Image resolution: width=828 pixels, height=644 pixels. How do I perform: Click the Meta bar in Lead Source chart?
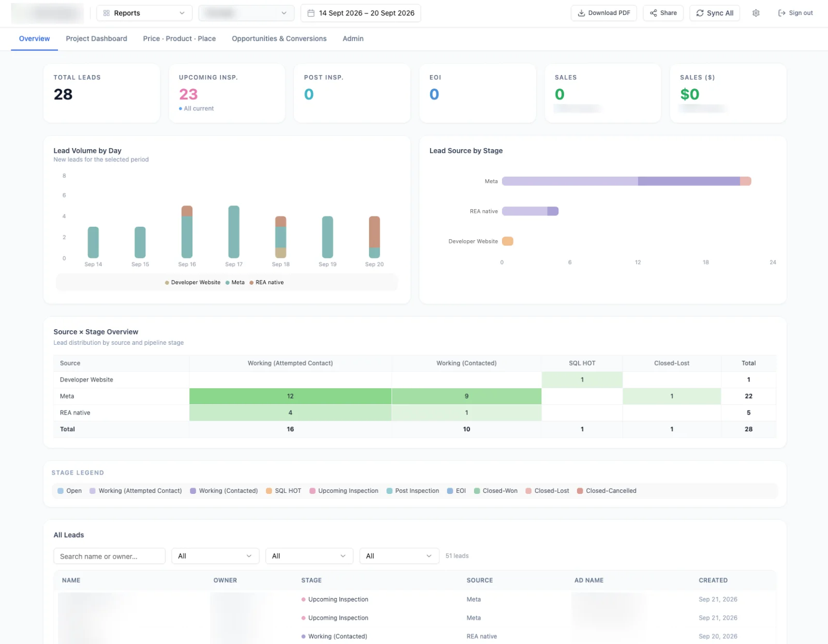[x=626, y=181]
